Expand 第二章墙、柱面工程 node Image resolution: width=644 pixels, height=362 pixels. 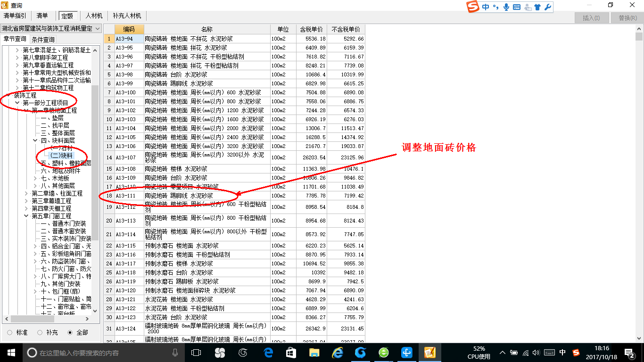point(26,193)
